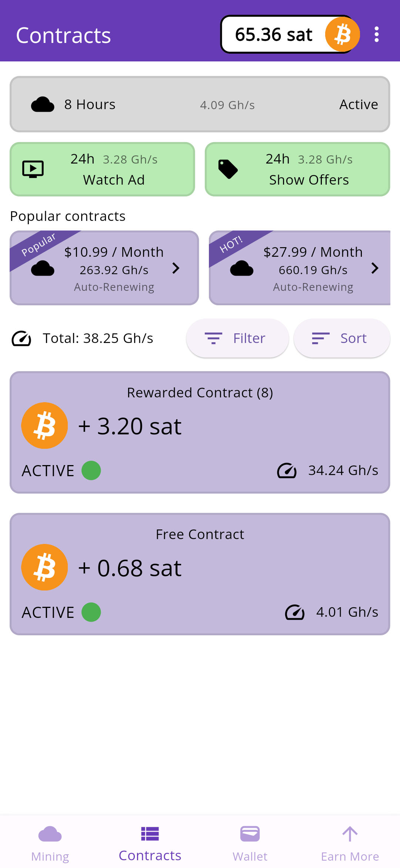Open the Filter options
Viewport: 400px width, 868px height.
(x=237, y=338)
